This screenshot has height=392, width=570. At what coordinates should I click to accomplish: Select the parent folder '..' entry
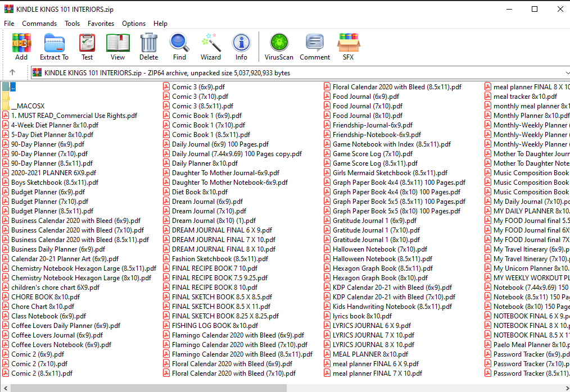(x=9, y=87)
